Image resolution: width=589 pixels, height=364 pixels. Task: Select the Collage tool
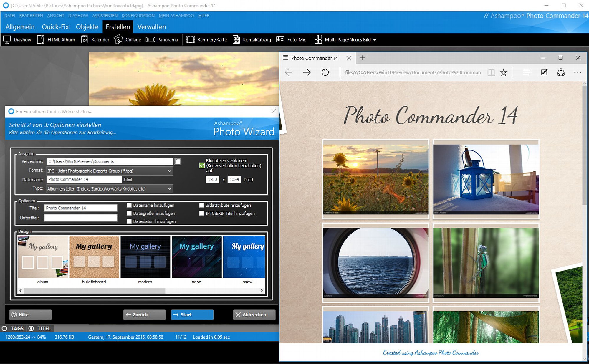point(127,39)
